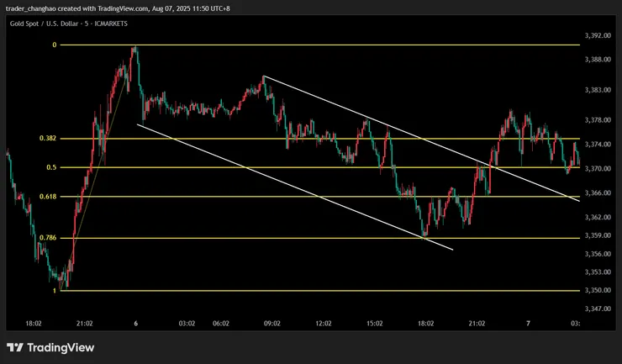Click the TradingView logo at the bottom
Viewport: 622px width, 364px height.
click(x=50, y=348)
